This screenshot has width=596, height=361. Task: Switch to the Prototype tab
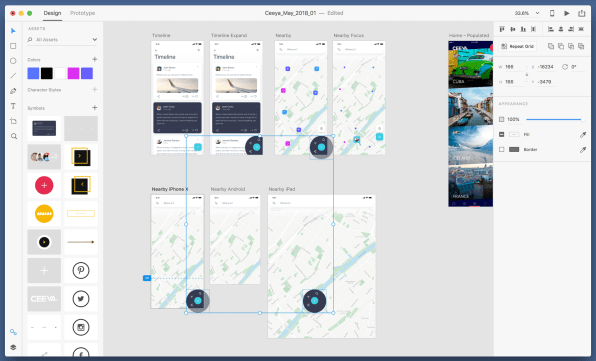(82, 13)
